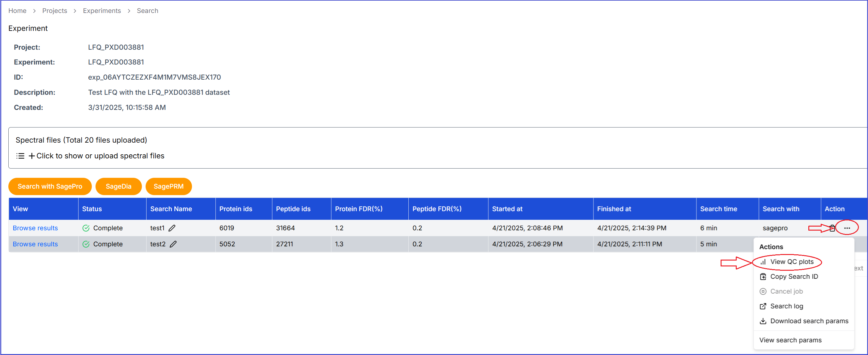The height and width of the screenshot is (355, 868).
Task: Choose Cancel job from Actions menu
Action: [x=786, y=291]
